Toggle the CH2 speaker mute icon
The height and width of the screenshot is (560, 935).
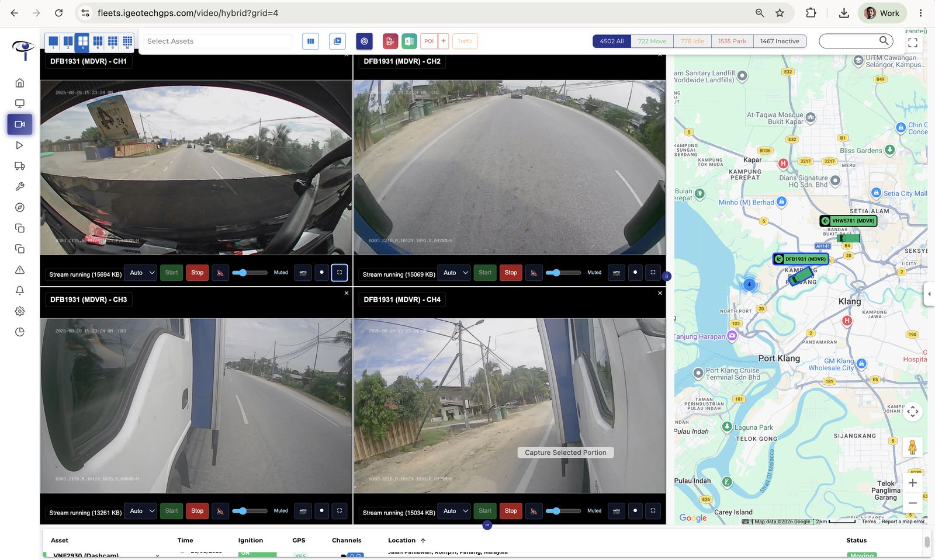click(x=534, y=273)
